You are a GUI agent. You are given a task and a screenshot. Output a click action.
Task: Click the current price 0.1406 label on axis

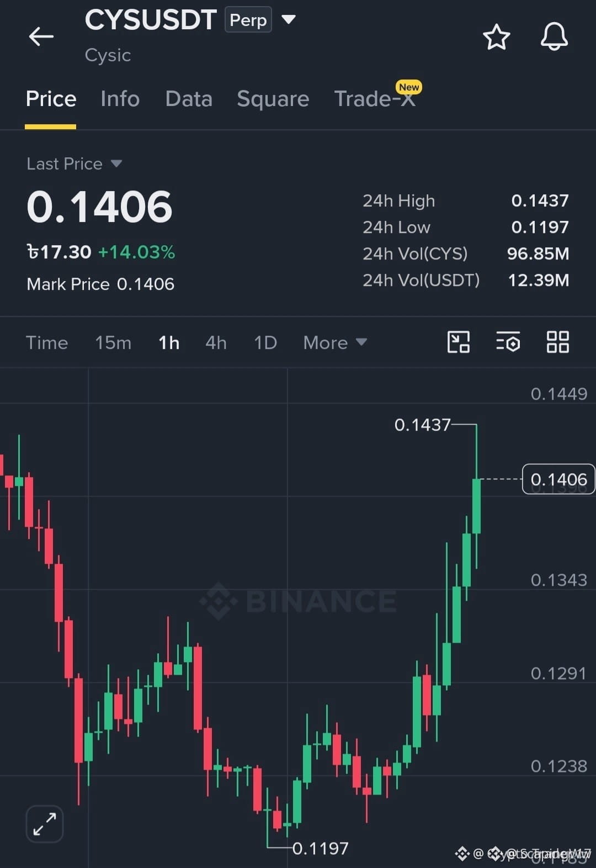(x=558, y=479)
